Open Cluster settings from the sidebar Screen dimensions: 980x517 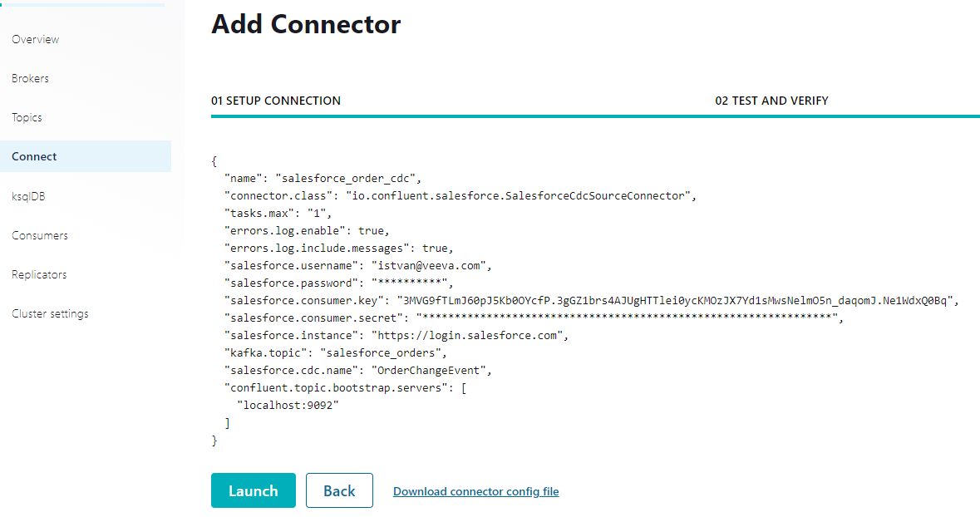click(50, 313)
